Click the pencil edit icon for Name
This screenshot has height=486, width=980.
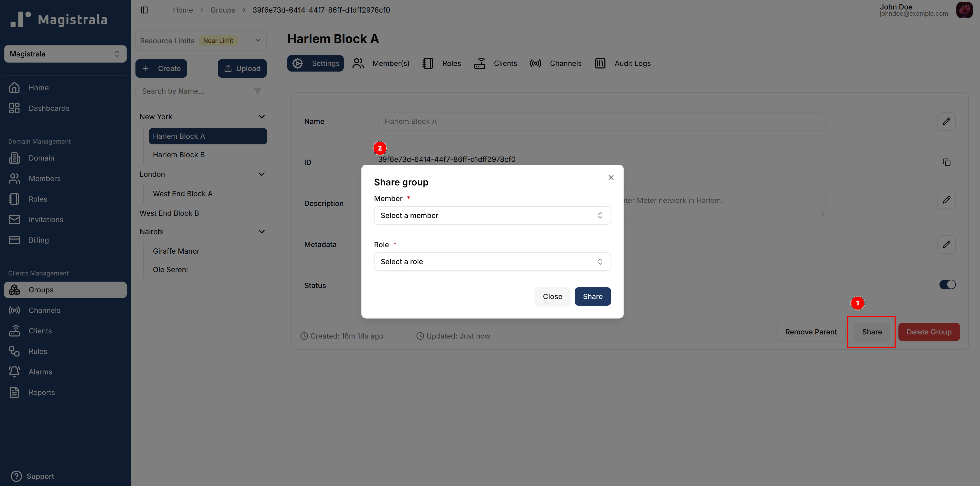tap(946, 121)
